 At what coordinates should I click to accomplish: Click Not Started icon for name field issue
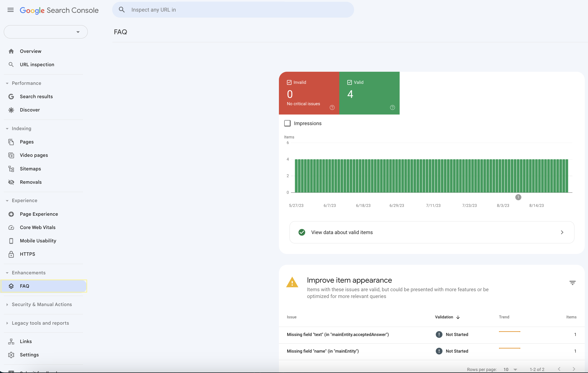pyautogui.click(x=439, y=351)
